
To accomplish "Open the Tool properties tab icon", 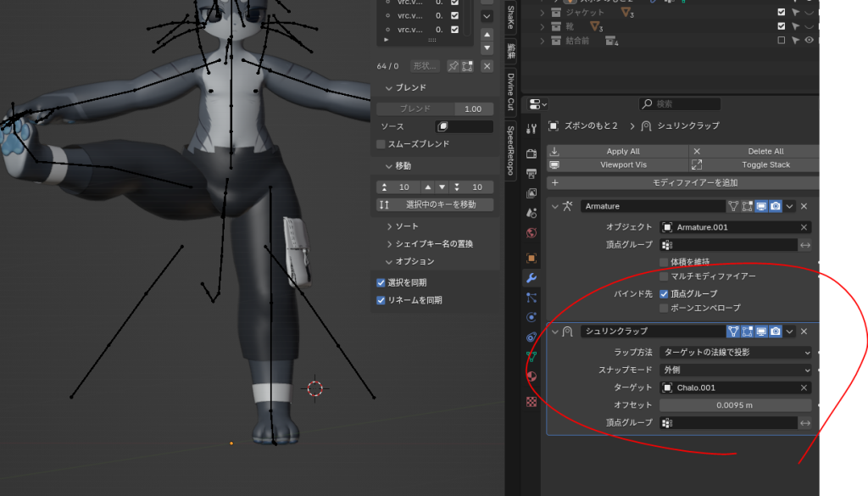I will [x=531, y=129].
